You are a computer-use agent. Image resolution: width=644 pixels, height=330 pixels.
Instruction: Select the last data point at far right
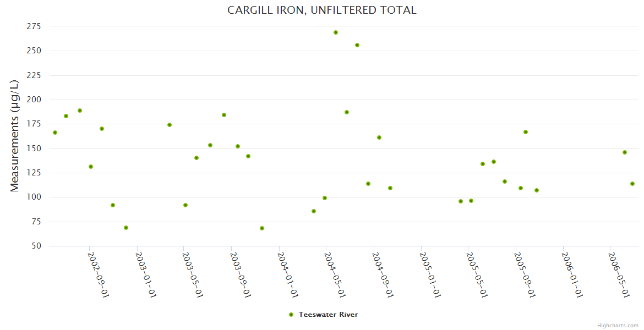click(632, 184)
